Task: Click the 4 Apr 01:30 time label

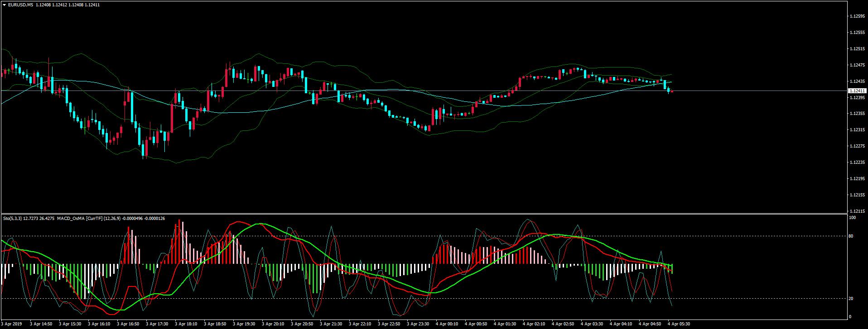Action: point(505,324)
